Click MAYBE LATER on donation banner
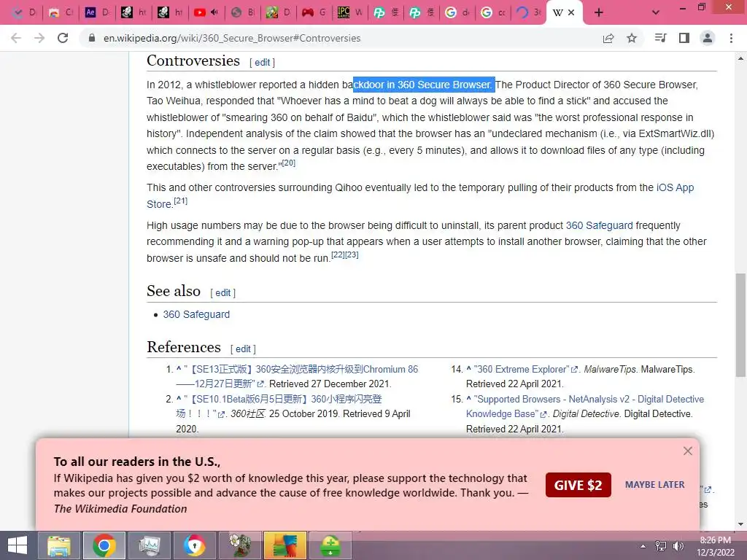The width and height of the screenshot is (747, 560). coord(654,485)
